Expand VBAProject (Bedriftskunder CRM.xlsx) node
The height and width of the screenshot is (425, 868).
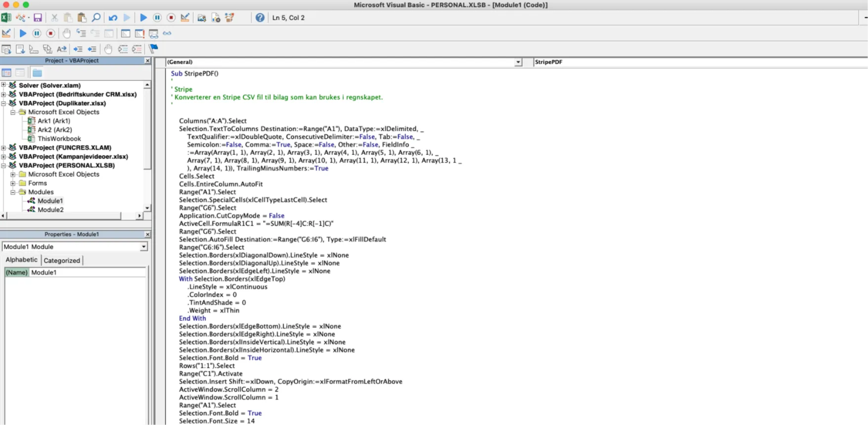click(x=3, y=94)
